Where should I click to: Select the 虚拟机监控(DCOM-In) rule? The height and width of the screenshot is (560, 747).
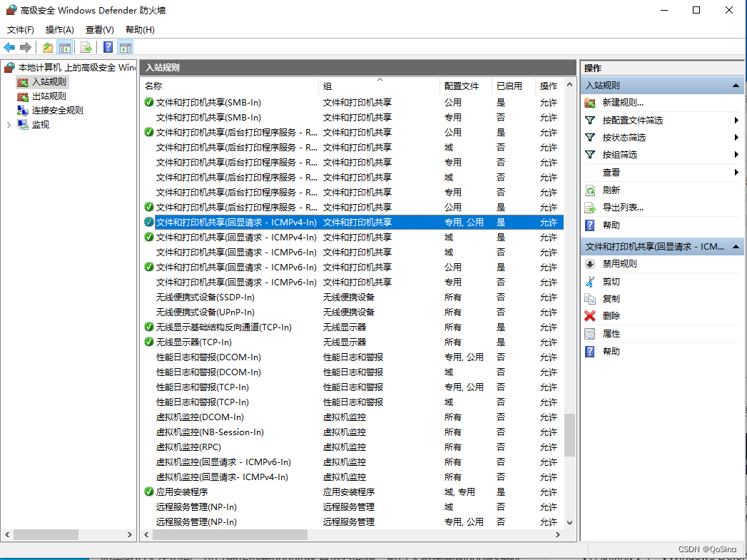point(352,417)
